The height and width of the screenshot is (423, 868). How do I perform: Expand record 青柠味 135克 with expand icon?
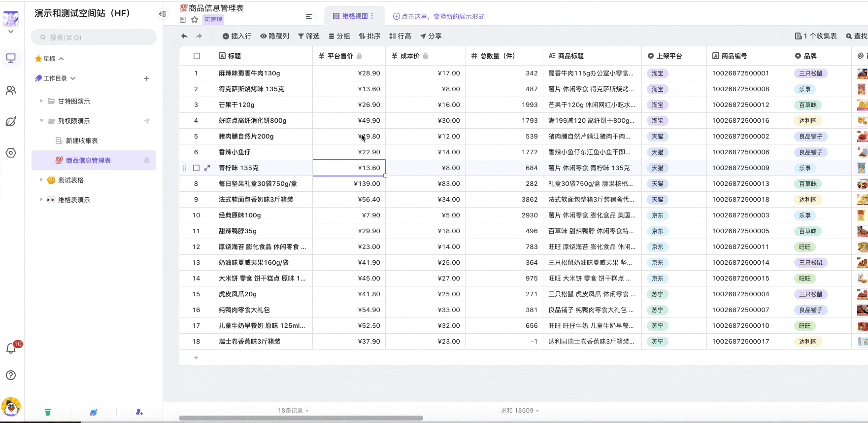[x=207, y=168]
